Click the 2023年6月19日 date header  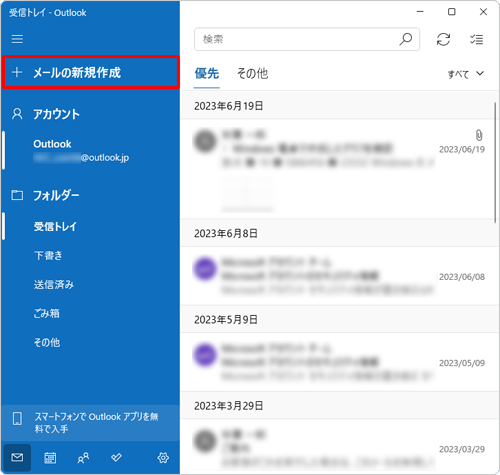(229, 106)
